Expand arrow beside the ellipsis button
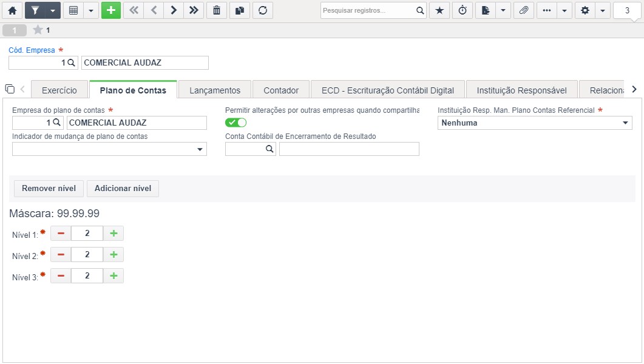 tap(564, 10)
